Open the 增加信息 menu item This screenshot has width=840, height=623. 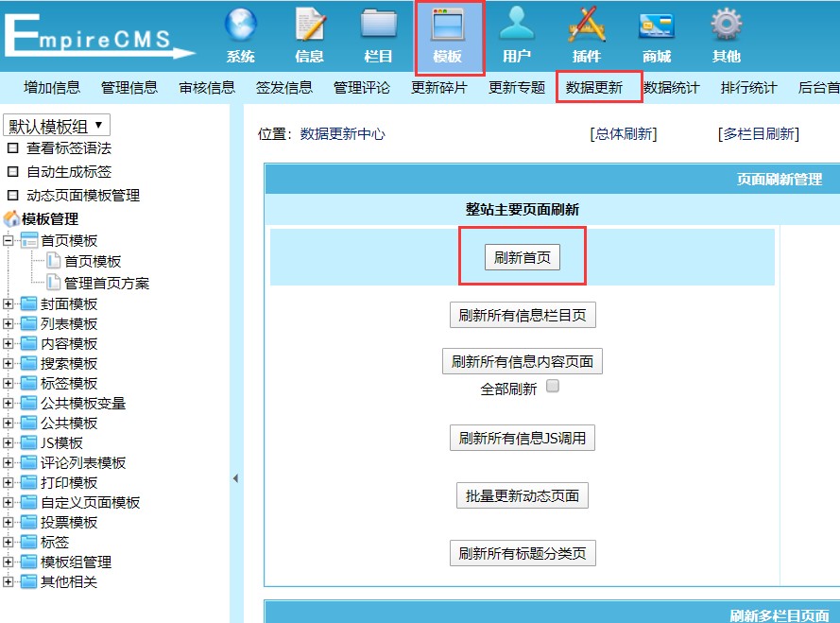tap(52, 87)
